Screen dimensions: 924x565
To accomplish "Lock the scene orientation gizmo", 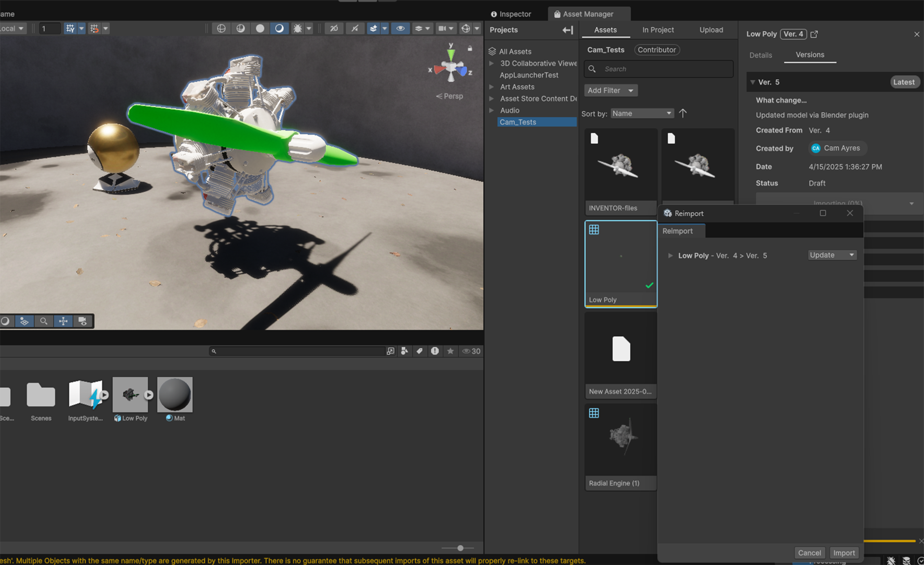I will pos(470,48).
